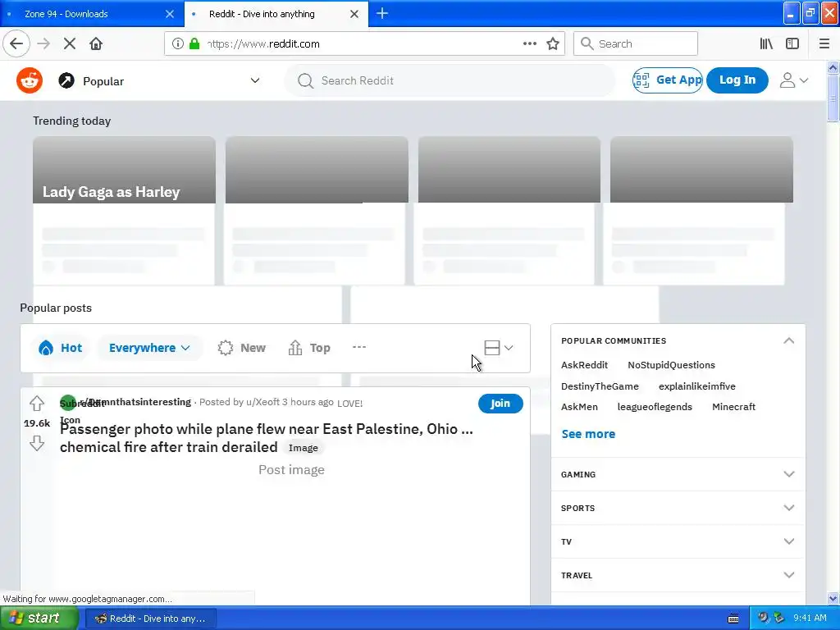Sort posts by Hot
Screen dimensions: 840x630
[x=60, y=348]
